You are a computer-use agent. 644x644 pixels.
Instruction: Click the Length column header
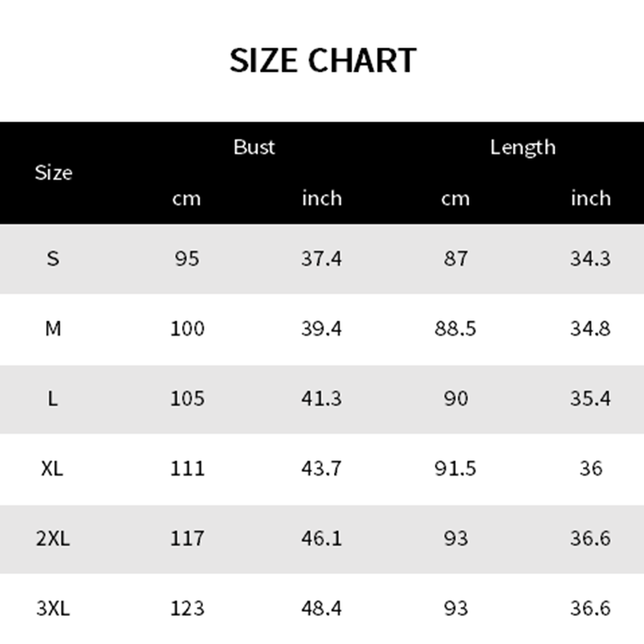point(522,147)
